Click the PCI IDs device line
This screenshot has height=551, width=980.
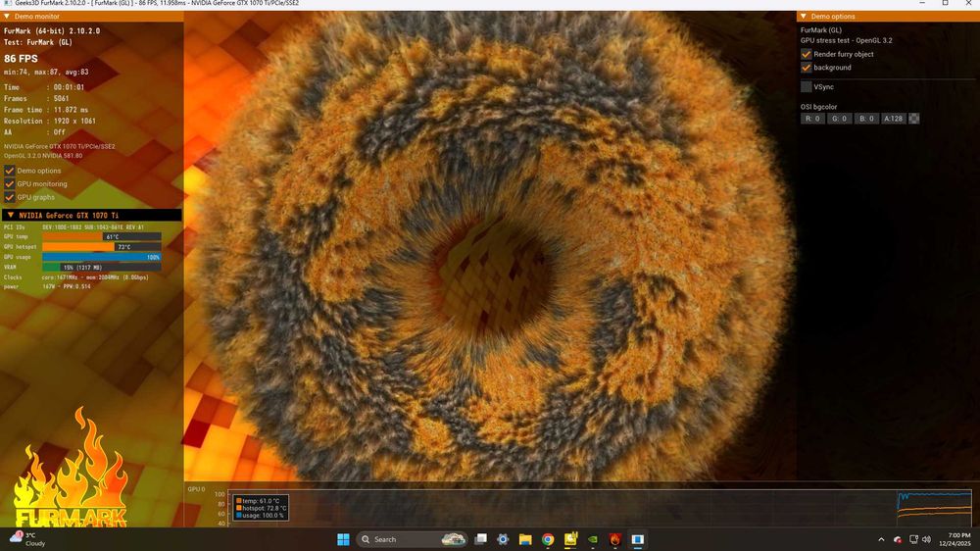coord(73,227)
